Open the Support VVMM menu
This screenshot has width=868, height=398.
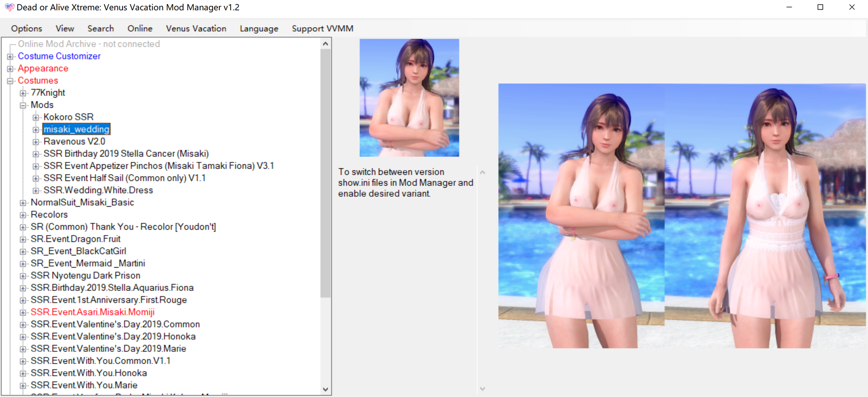click(322, 28)
